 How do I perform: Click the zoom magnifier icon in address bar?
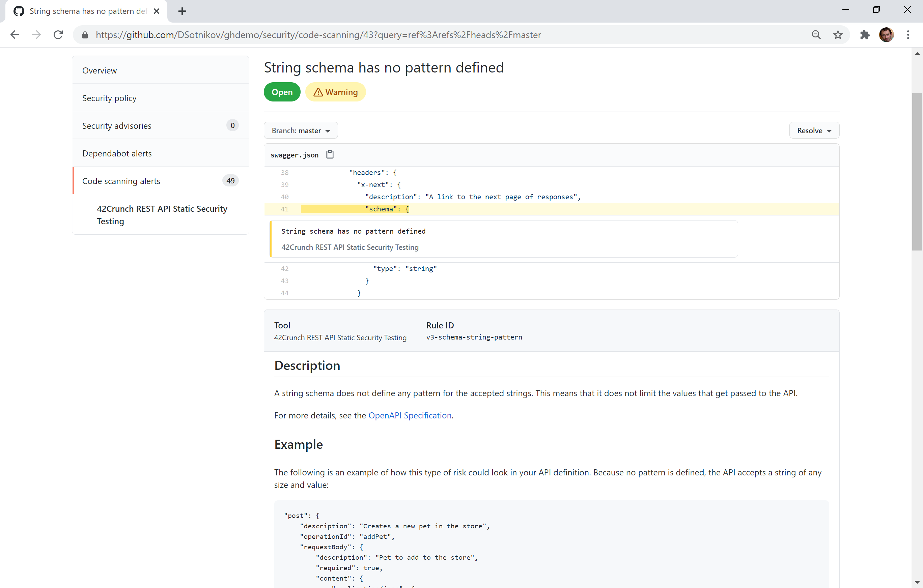point(816,35)
